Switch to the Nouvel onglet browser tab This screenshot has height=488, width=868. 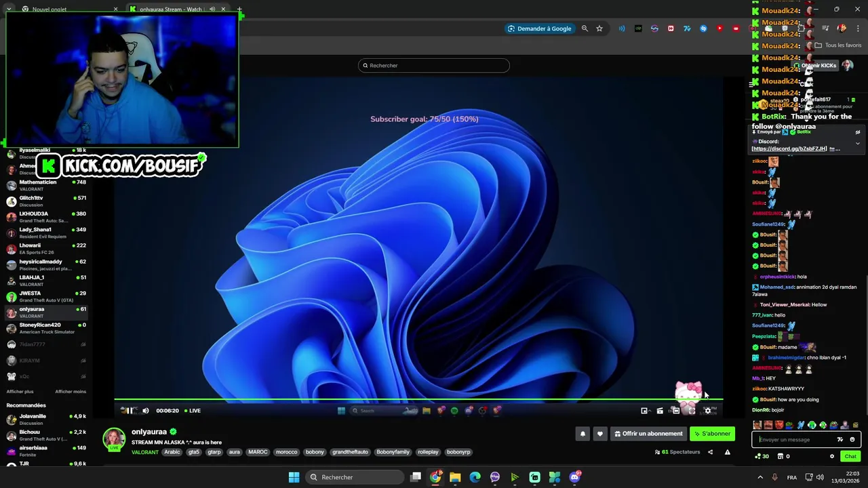(68, 9)
